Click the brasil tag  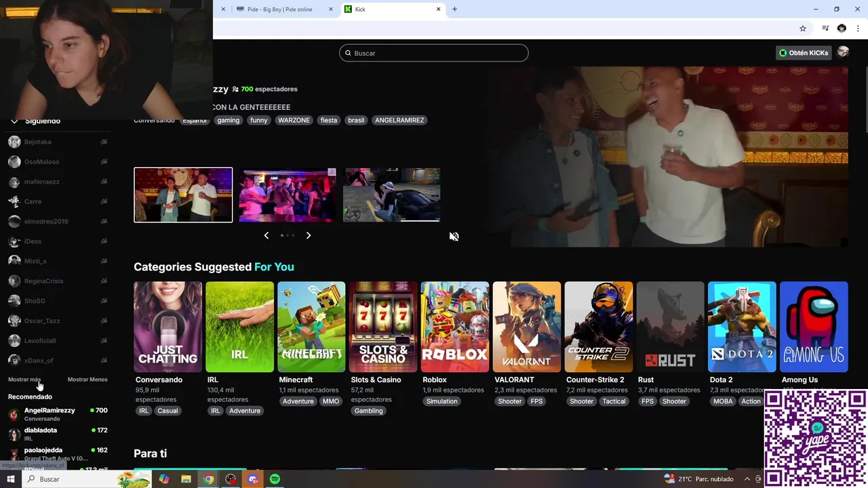click(356, 120)
